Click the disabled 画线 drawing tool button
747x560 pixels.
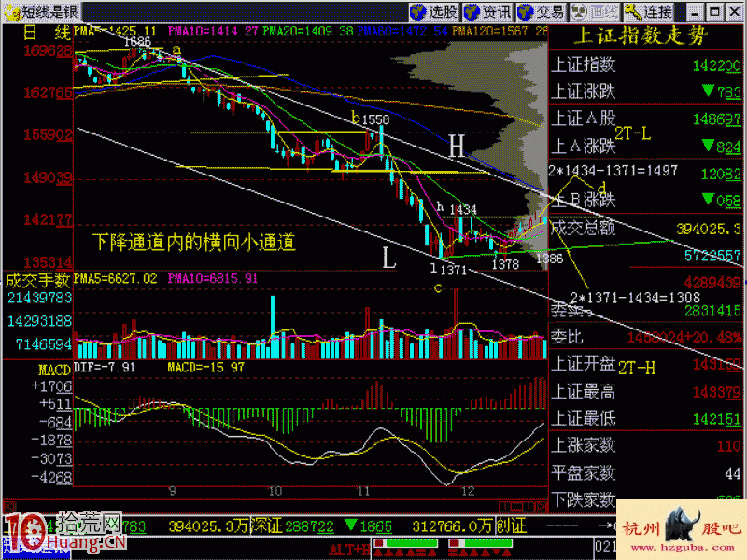596,12
